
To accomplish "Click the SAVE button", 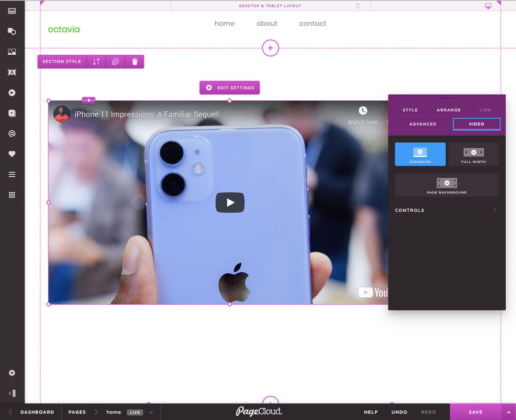I will [x=476, y=412].
